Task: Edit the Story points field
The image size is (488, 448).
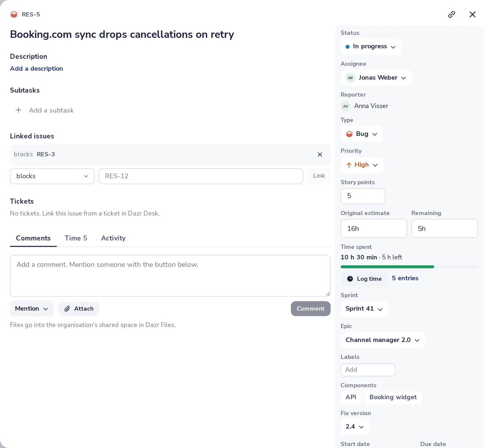Action: 363,196
